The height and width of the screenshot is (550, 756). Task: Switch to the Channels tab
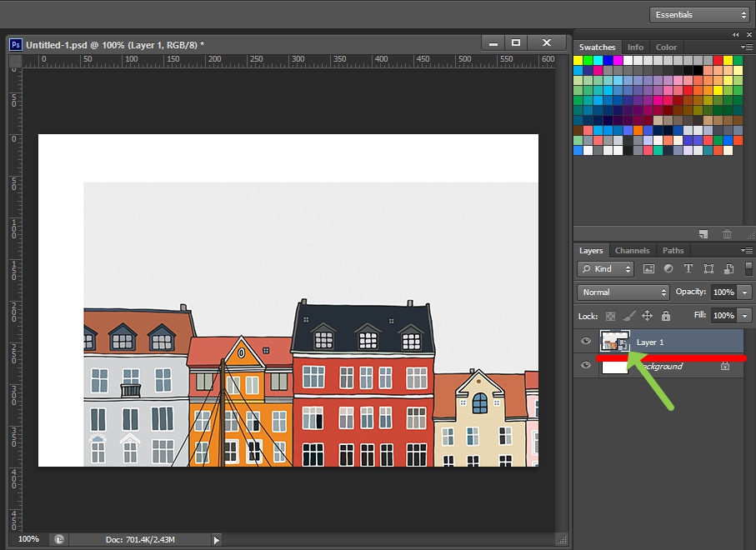point(632,251)
